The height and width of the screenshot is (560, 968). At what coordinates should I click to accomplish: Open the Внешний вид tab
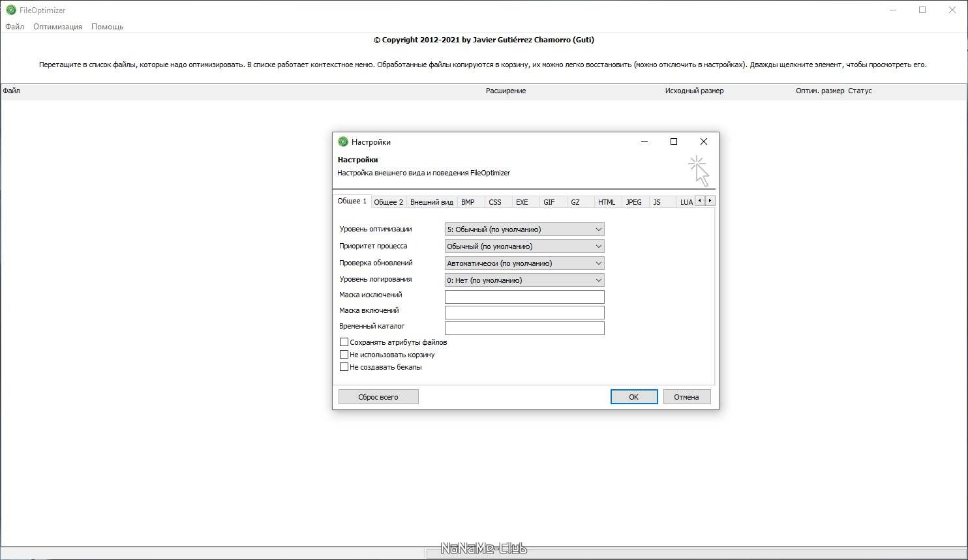(431, 202)
